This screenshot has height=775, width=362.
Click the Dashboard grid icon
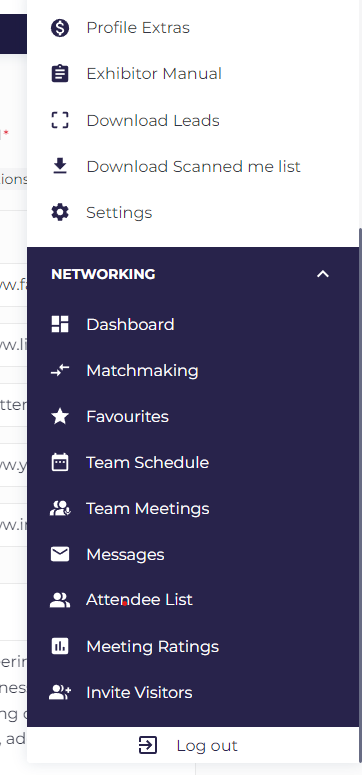[x=60, y=324]
